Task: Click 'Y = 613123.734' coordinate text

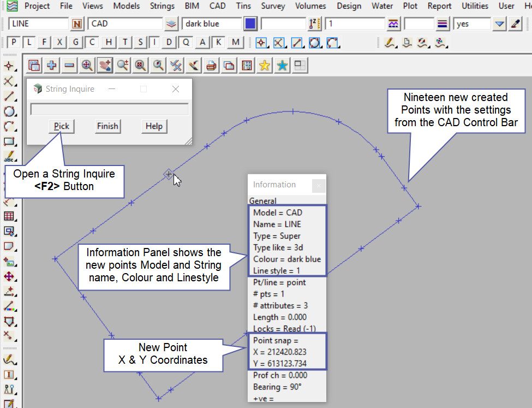Action: click(280, 364)
